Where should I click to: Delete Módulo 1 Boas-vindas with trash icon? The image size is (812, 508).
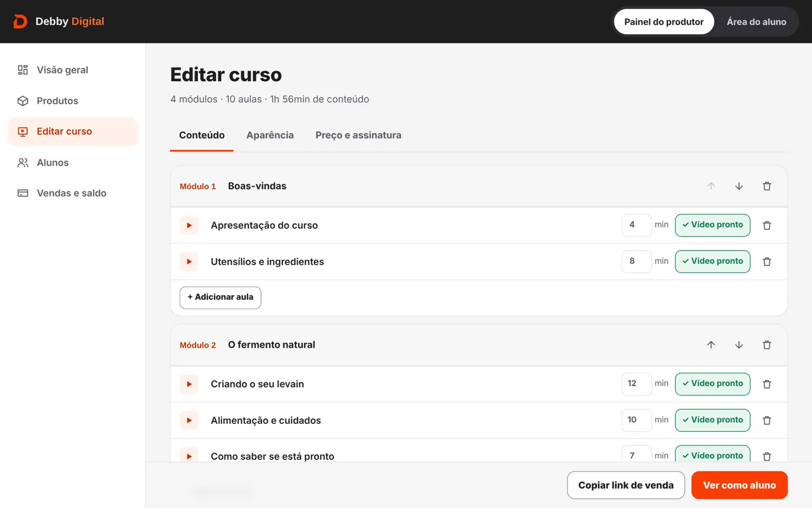tap(767, 186)
